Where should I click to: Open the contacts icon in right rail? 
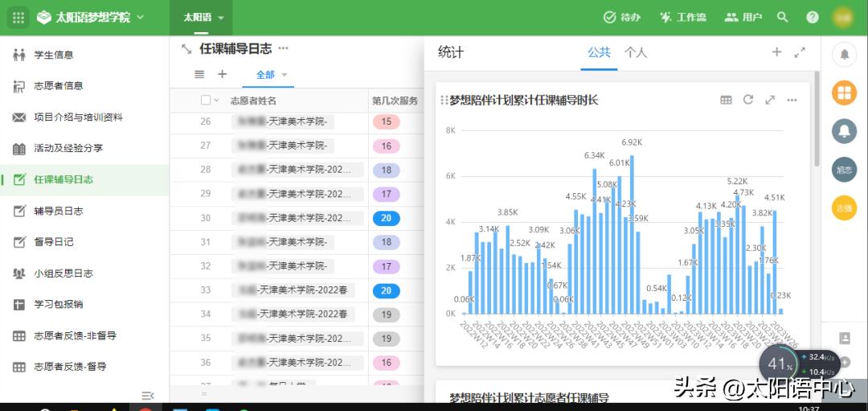[845, 338]
